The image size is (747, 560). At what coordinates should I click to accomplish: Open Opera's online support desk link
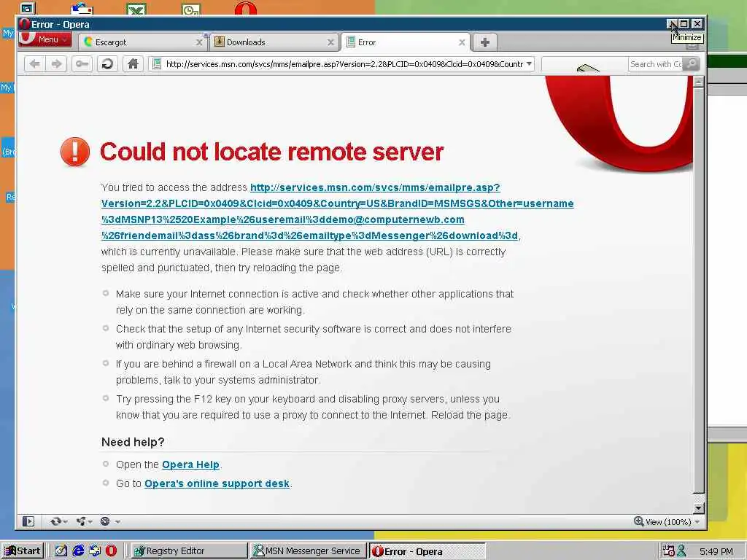point(217,484)
